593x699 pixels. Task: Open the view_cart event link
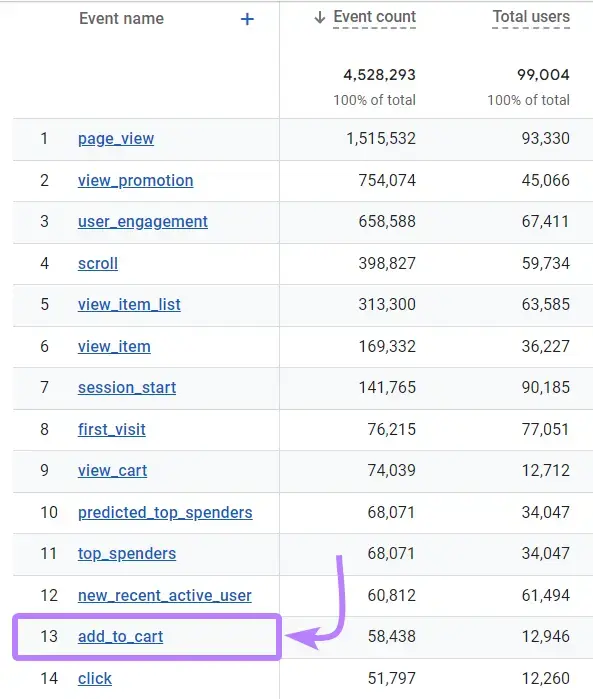click(112, 470)
